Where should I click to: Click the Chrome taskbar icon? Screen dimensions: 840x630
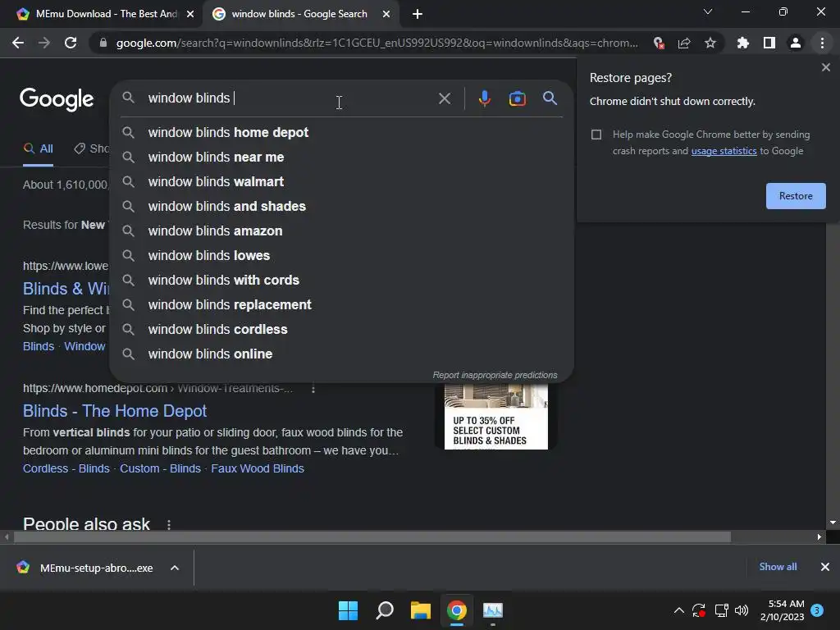pyautogui.click(x=457, y=610)
